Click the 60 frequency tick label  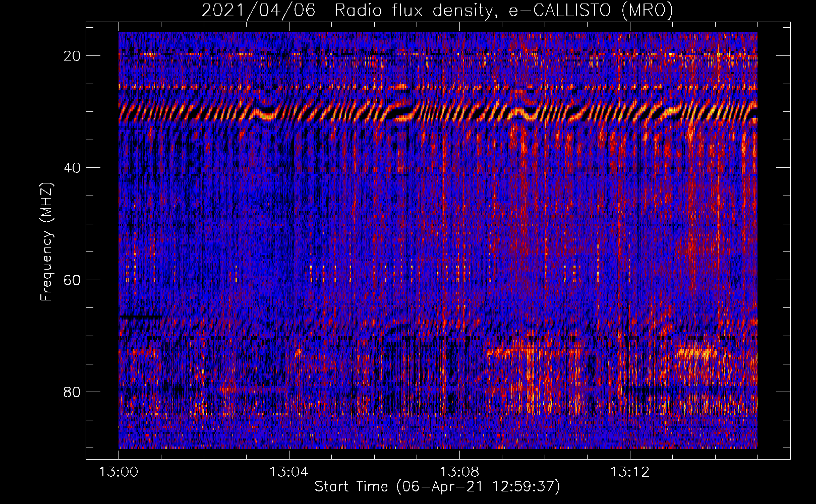(72, 280)
